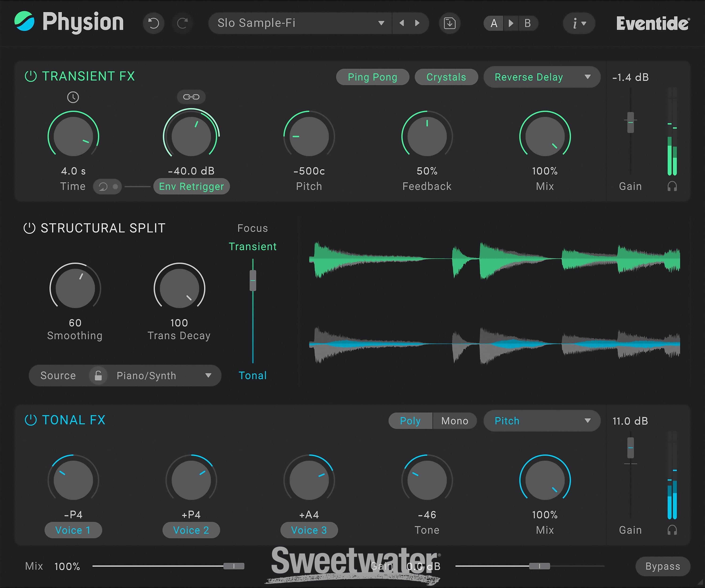Click the Voice 2 label button
Screen dimensions: 705x588
click(x=191, y=530)
